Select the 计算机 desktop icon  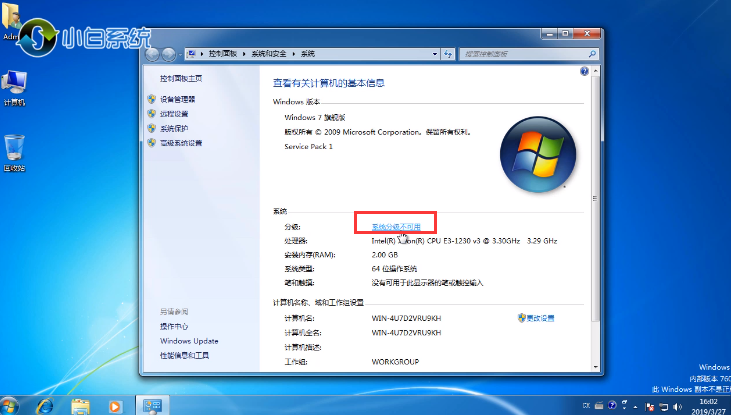[14, 89]
